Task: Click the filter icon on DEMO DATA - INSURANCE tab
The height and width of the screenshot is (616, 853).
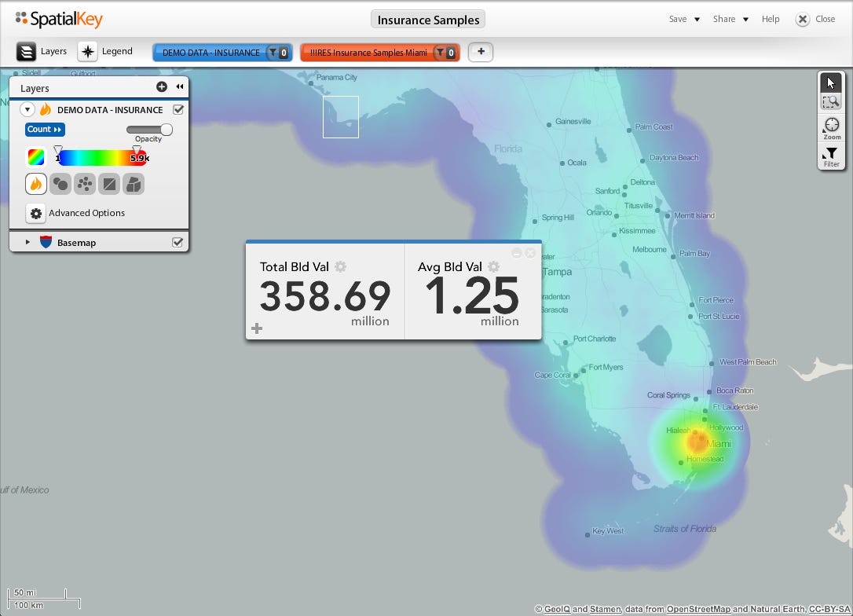Action: tap(273, 52)
